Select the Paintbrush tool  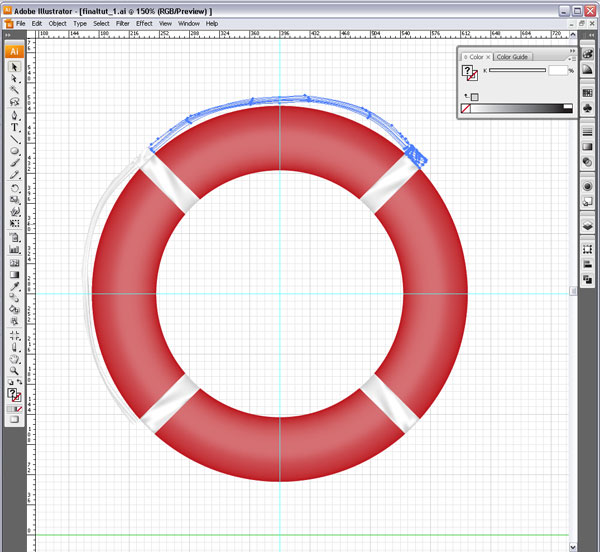coord(14,163)
